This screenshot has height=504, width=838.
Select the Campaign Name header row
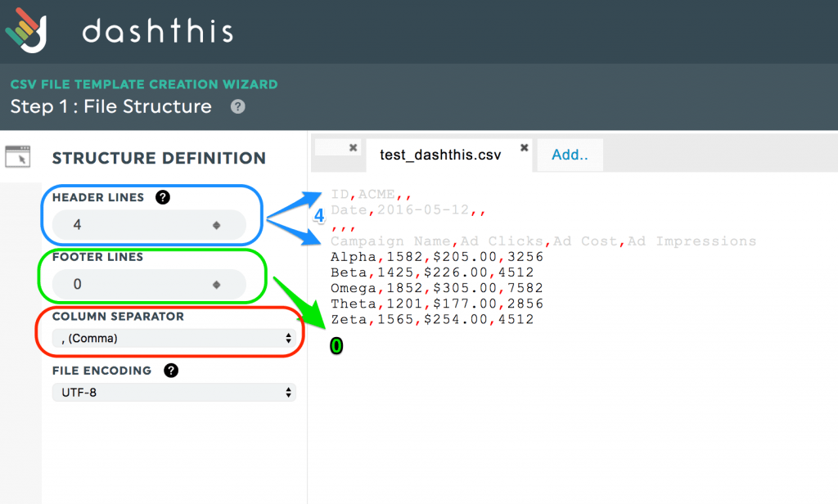[x=542, y=241]
